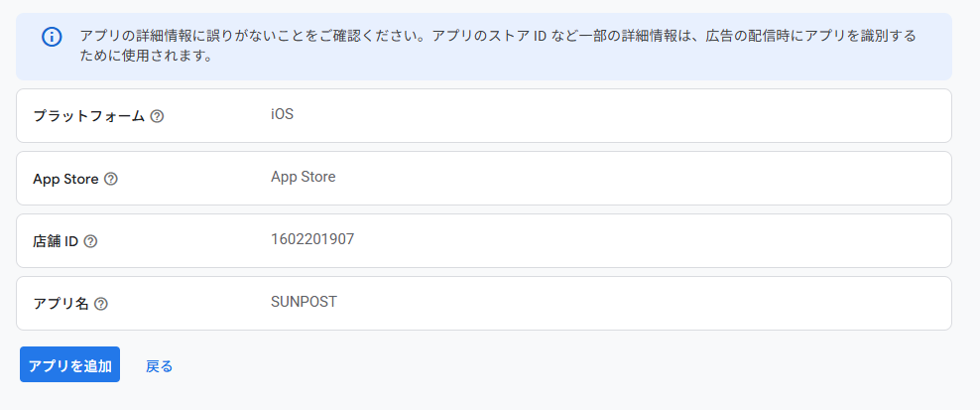Show help for 店舗 ID field
The image size is (980, 410).
[x=90, y=241]
